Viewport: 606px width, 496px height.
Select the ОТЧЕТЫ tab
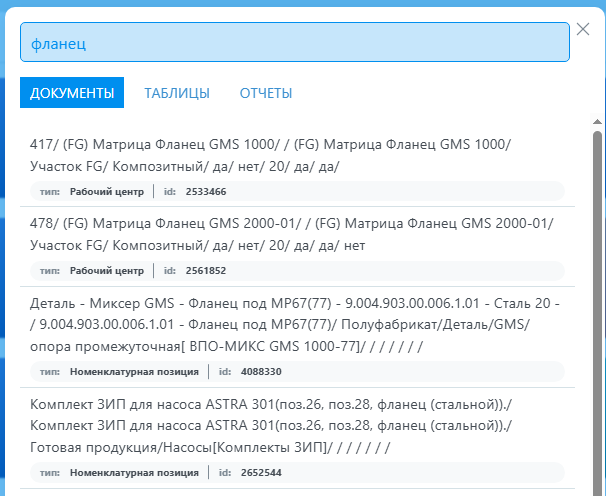266,93
